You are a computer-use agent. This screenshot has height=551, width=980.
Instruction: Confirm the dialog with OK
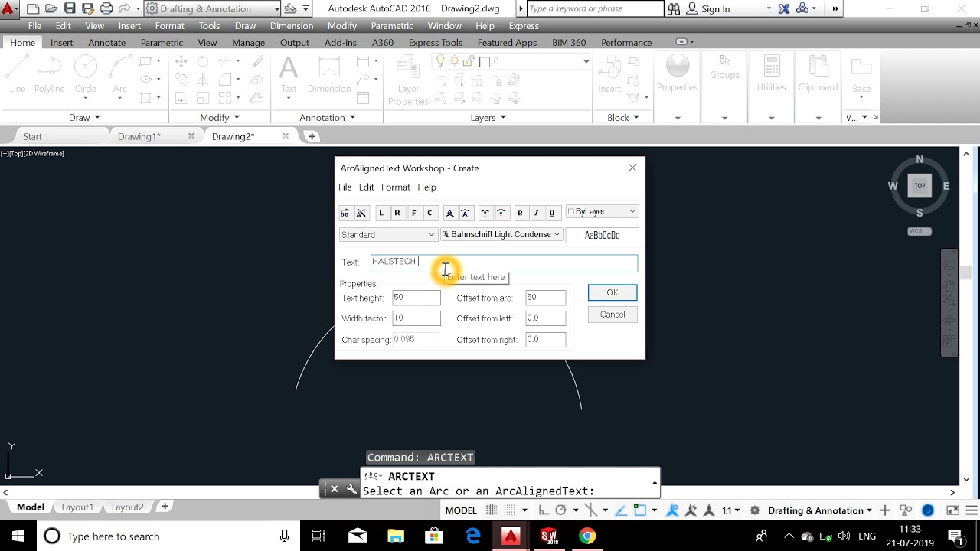click(x=612, y=292)
